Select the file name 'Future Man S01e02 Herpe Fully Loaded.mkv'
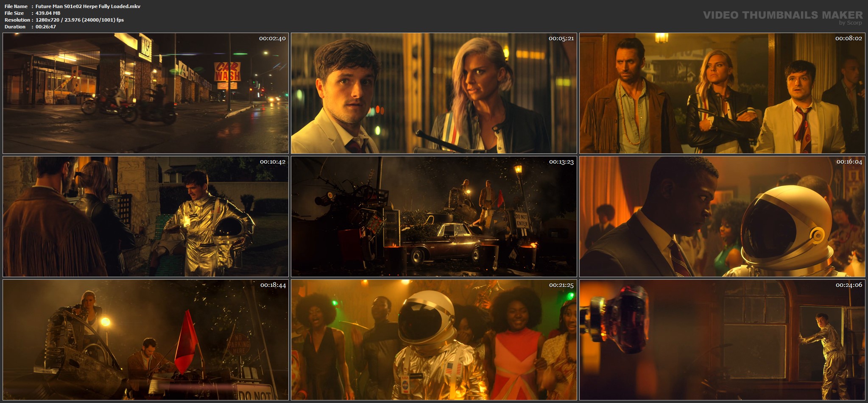 [x=88, y=6]
